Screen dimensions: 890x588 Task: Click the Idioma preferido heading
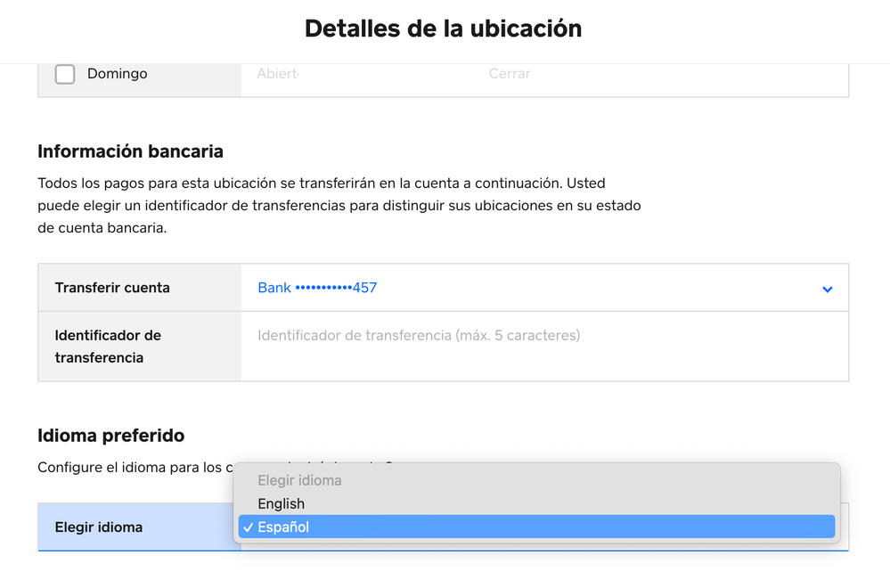[110, 436]
